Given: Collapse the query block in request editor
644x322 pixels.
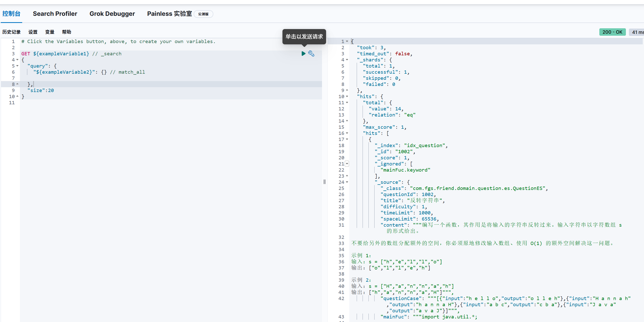Looking at the screenshot, I should pos(17,66).
